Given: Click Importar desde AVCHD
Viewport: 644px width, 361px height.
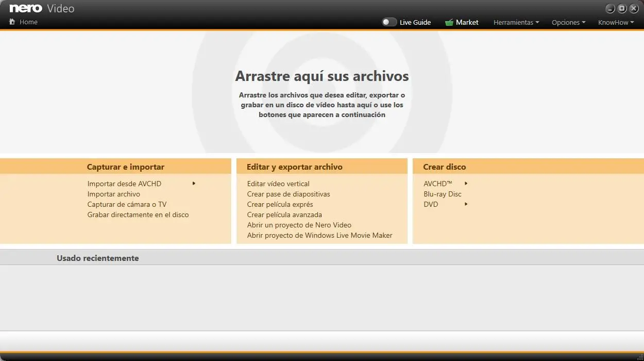Looking at the screenshot, I should [x=124, y=184].
